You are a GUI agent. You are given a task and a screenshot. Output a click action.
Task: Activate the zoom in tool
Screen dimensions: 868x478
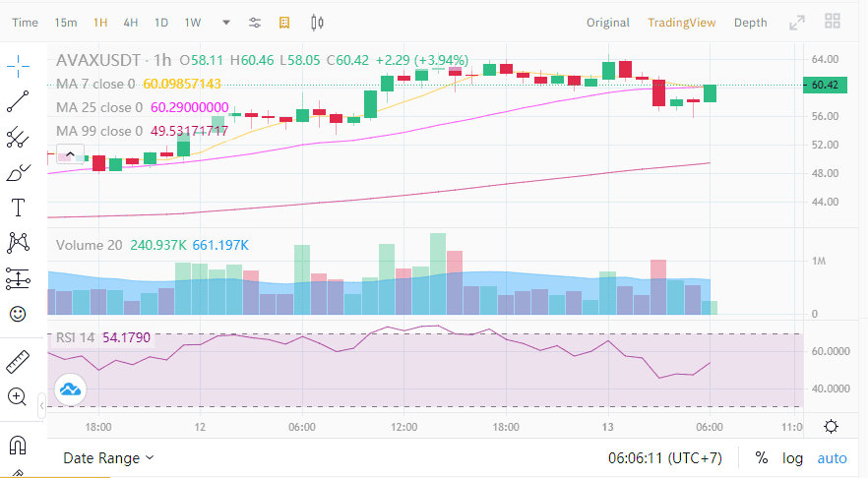click(x=17, y=397)
